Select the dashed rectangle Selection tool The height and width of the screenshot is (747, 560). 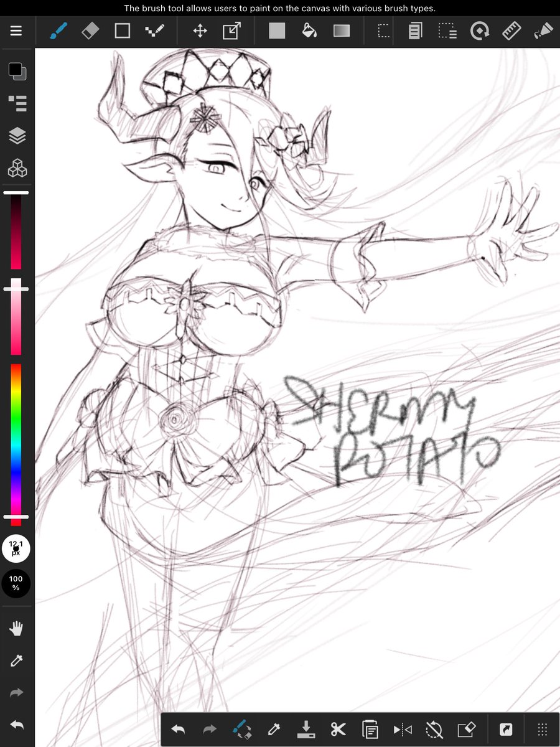point(384,31)
